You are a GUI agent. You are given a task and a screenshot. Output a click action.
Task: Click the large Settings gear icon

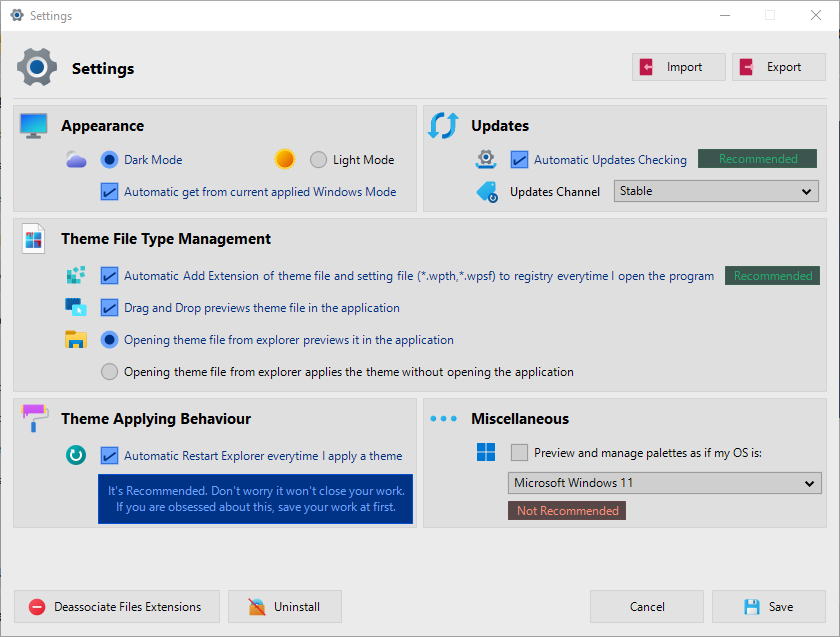36,68
